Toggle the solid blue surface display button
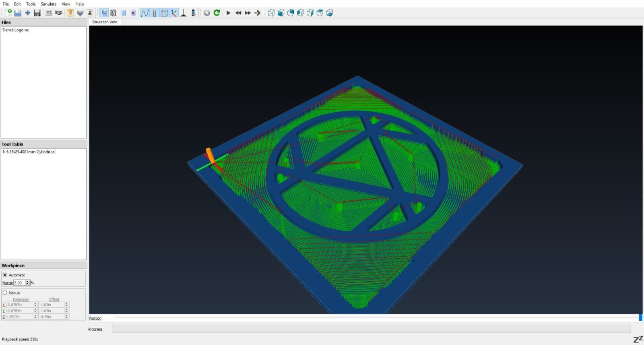Viewport: 644px width, 345px height. 124,13
